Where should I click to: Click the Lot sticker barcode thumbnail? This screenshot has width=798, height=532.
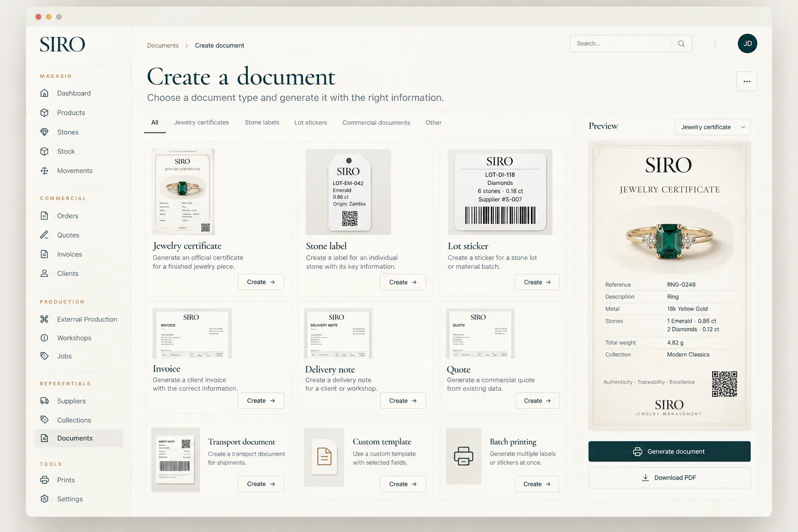500,192
